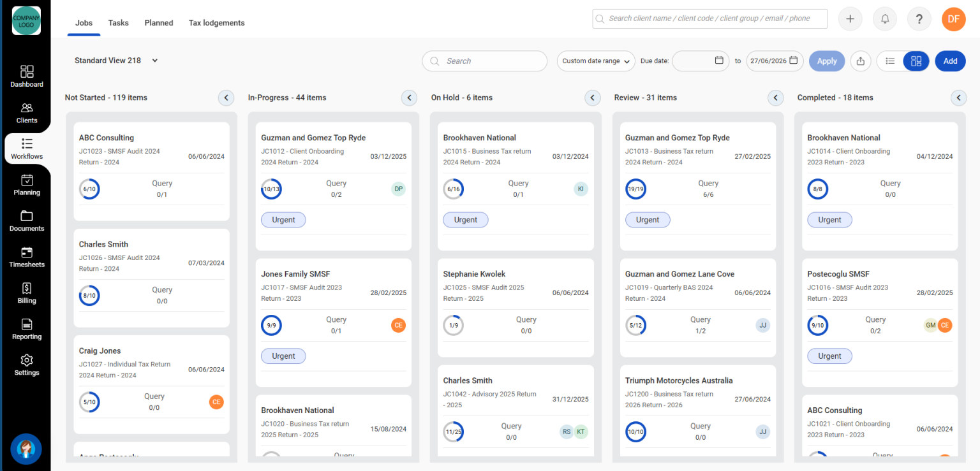Screen dimensions: 980x471
Task: Click the notifications bell icon
Action: pyautogui.click(x=885, y=19)
